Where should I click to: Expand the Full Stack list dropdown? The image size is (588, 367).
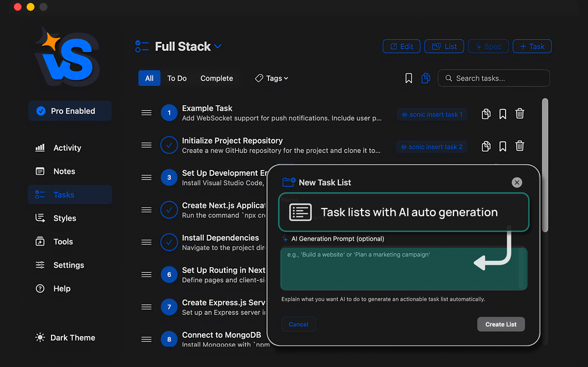click(218, 47)
